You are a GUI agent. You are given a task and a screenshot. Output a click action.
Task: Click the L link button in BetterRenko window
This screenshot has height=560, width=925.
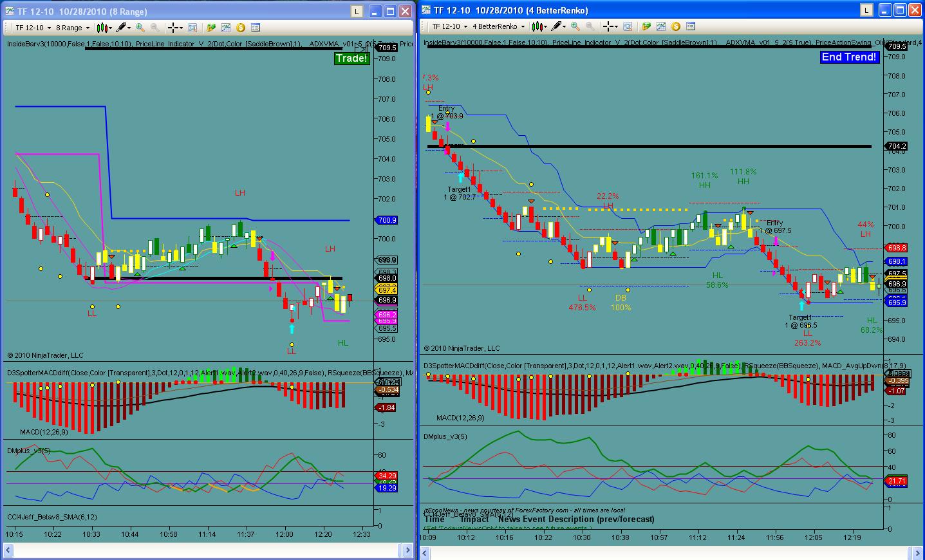(x=867, y=10)
